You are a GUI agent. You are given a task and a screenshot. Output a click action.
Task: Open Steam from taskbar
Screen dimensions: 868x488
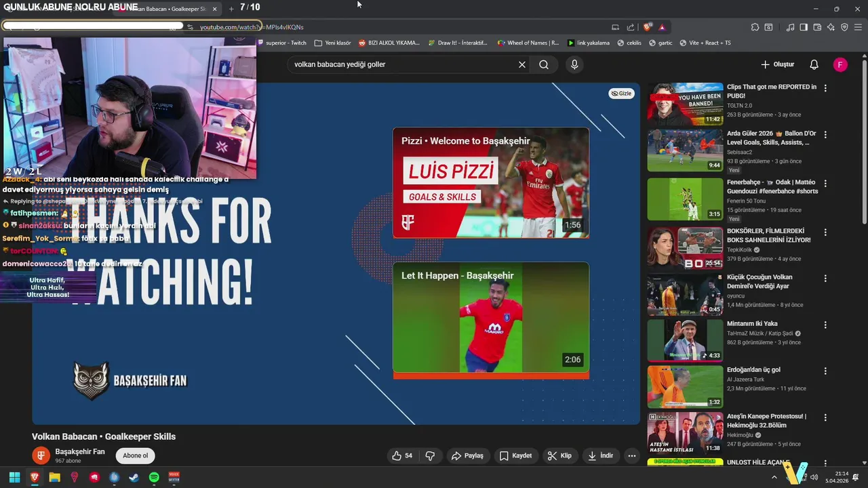coord(134,477)
